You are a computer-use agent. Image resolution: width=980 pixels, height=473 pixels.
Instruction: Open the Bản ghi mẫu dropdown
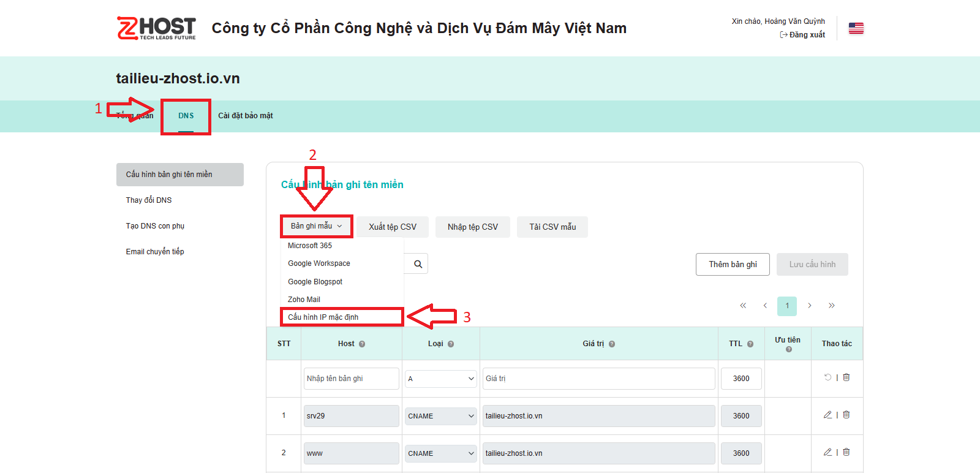coord(317,226)
